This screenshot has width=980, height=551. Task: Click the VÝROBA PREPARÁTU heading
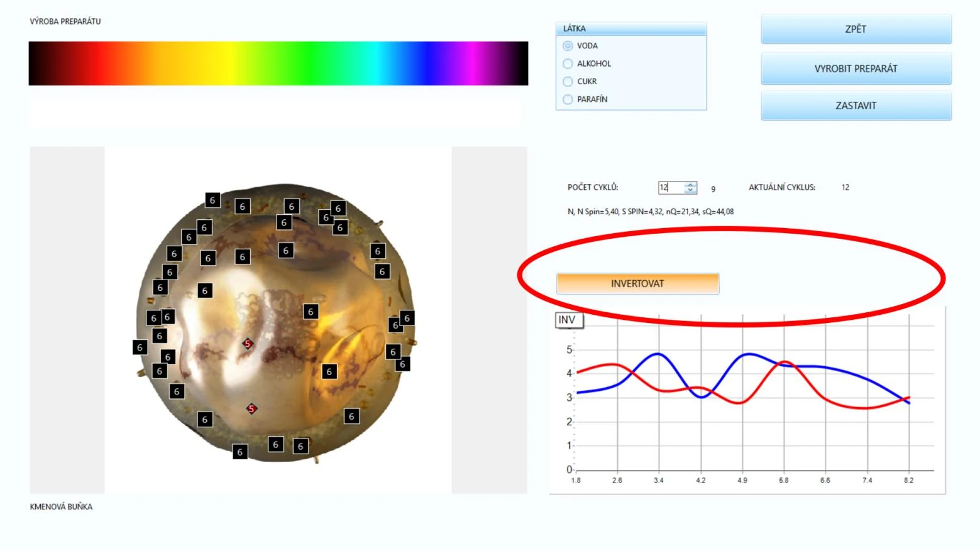click(x=65, y=21)
